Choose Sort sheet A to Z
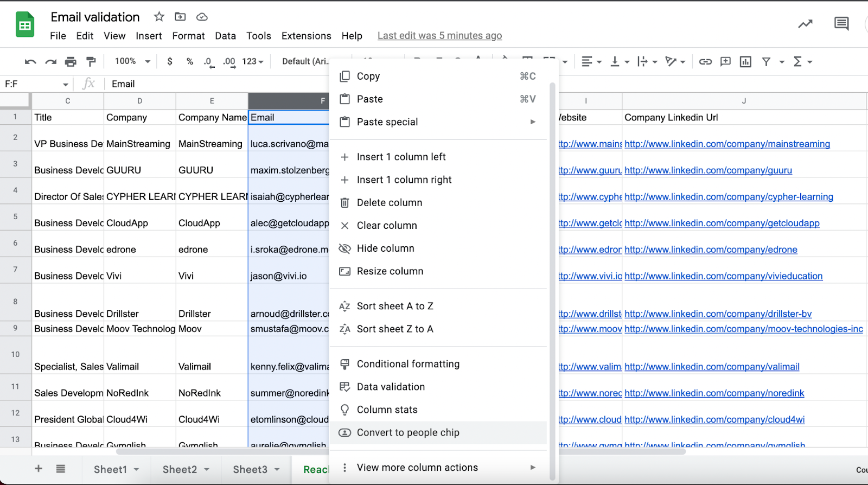The image size is (868, 485). click(438, 306)
